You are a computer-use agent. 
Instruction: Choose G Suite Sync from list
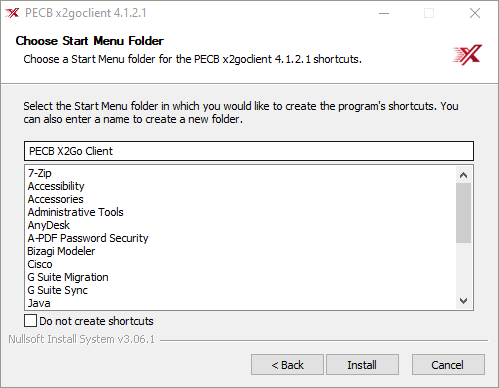(x=58, y=290)
